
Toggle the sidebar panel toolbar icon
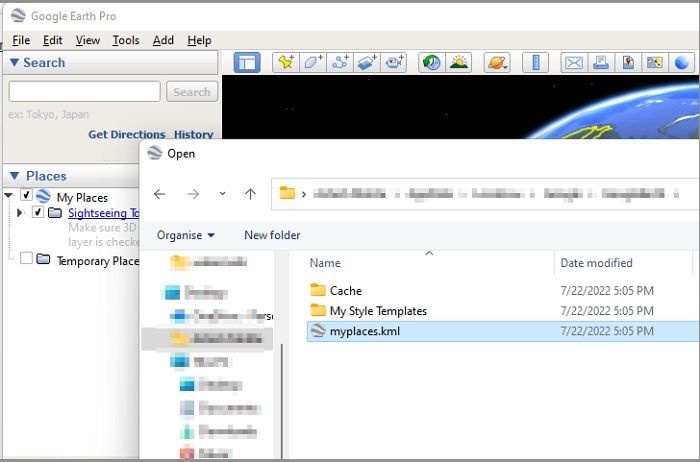[247, 62]
